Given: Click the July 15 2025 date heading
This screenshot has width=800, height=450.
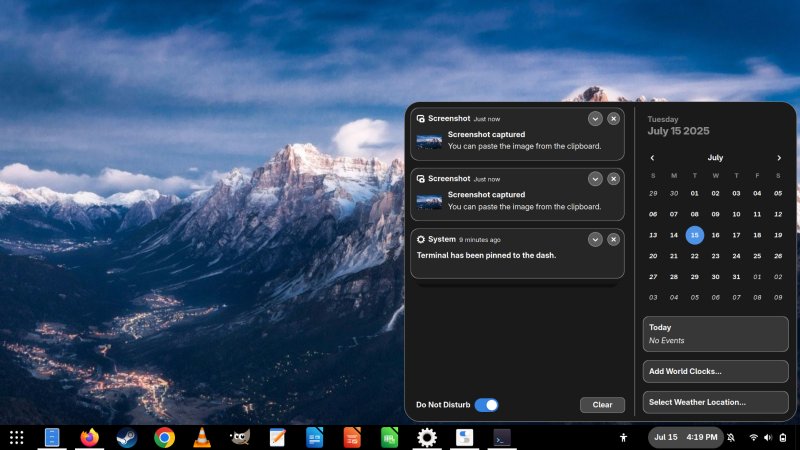Looking at the screenshot, I should click(678, 131).
